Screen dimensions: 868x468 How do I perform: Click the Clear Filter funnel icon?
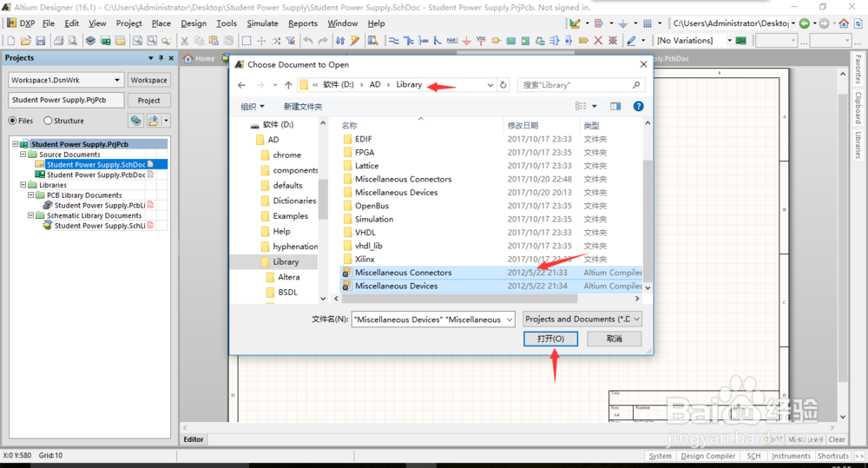[291, 41]
